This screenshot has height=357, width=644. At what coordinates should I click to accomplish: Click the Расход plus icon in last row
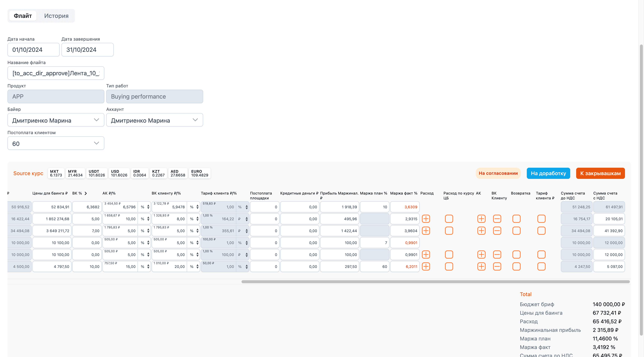pyautogui.click(x=426, y=266)
